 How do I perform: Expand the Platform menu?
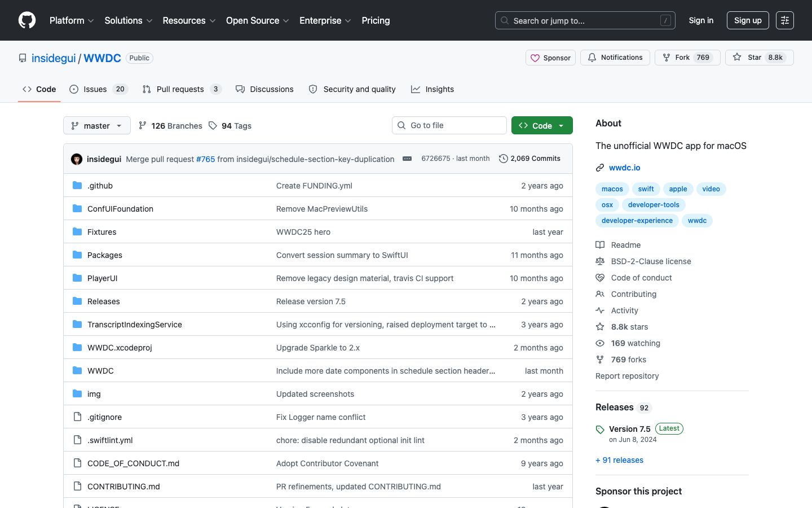click(x=72, y=20)
